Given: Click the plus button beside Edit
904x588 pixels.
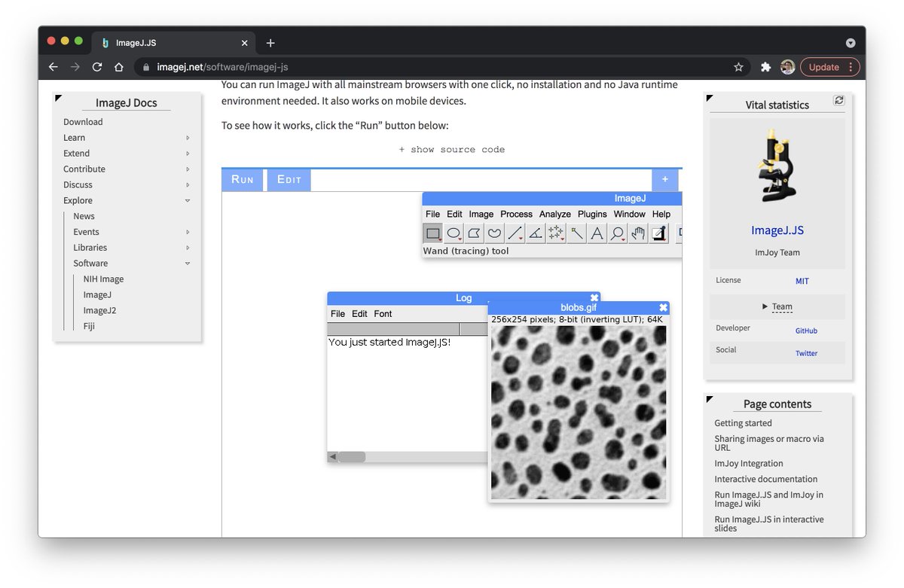Looking at the screenshot, I should pyautogui.click(x=665, y=179).
